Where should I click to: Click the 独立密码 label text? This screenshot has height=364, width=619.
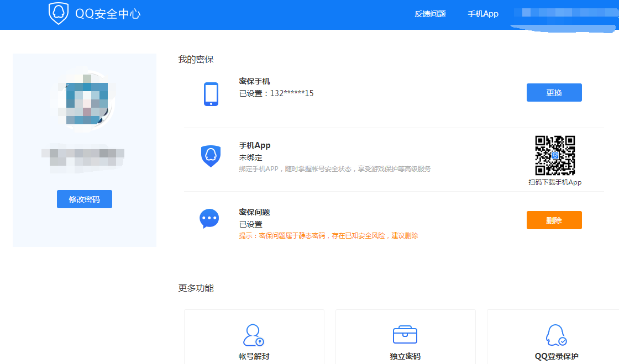click(x=405, y=356)
